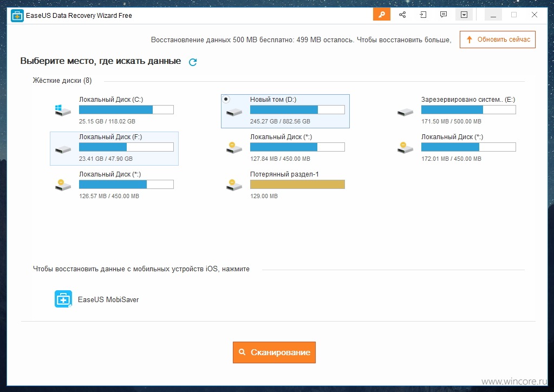Click drive icon of 172.01 MB partition
The width and height of the screenshot is (554, 392).
pyautogui.click(x=405, y=148)
